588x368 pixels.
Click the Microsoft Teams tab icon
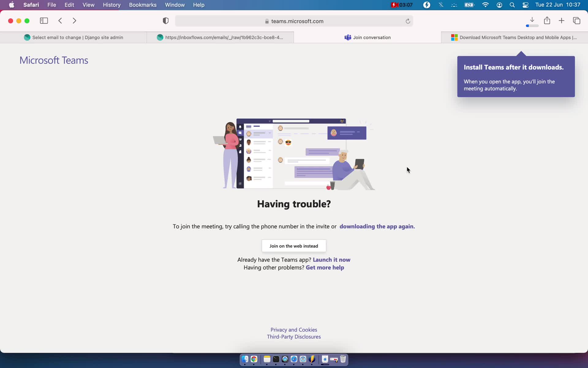point(348,37)
